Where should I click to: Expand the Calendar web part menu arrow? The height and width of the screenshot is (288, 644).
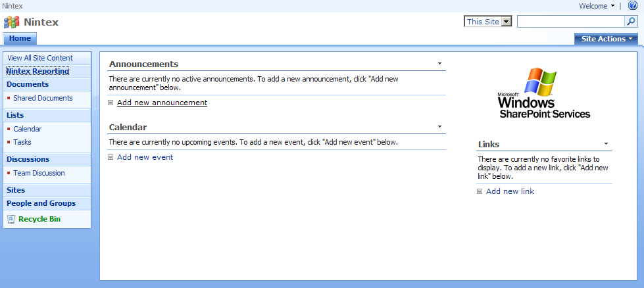[439, 127]
